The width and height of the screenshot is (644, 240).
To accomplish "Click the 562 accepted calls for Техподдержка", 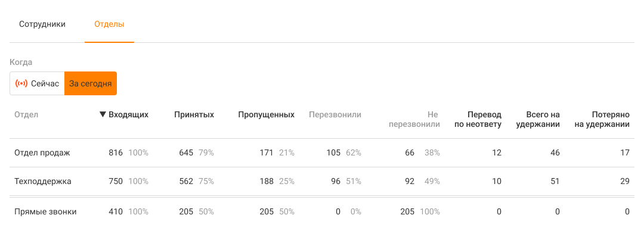I will tap(186, 182).
